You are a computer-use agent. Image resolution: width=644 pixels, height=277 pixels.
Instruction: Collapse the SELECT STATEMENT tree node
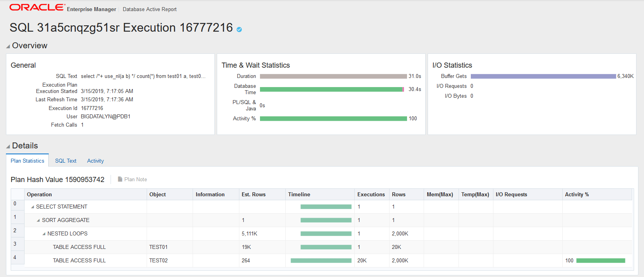(32, 207)
